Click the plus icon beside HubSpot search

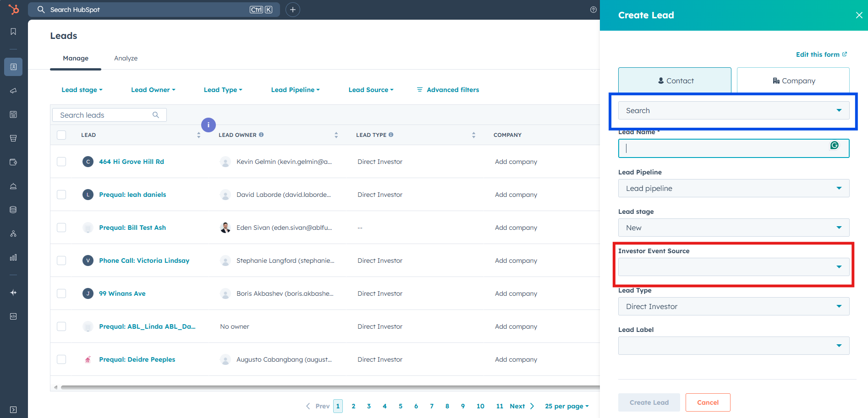[292, 10]
